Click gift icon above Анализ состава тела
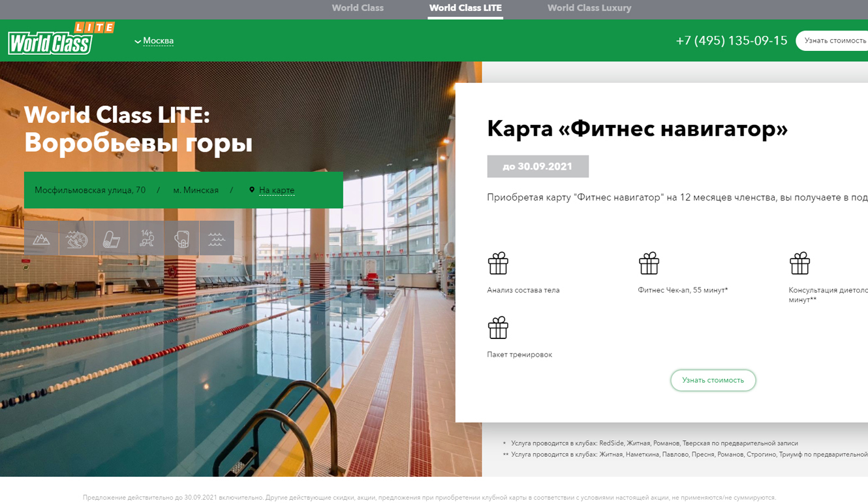The image size is (868, 503). tap(498, 263)
